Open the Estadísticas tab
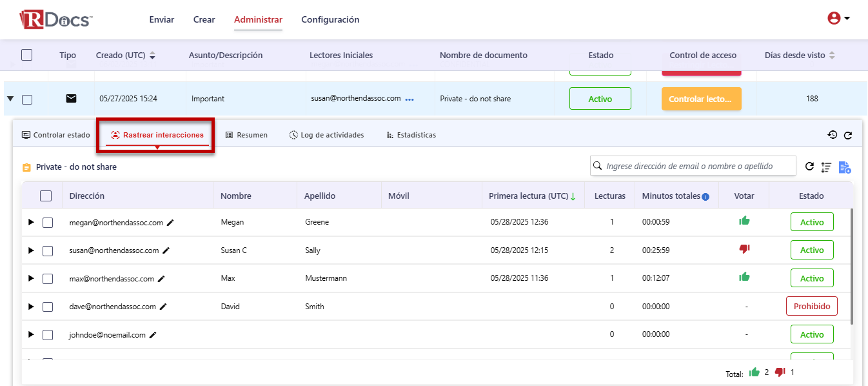Screen dimensions: 868x386 411,135
